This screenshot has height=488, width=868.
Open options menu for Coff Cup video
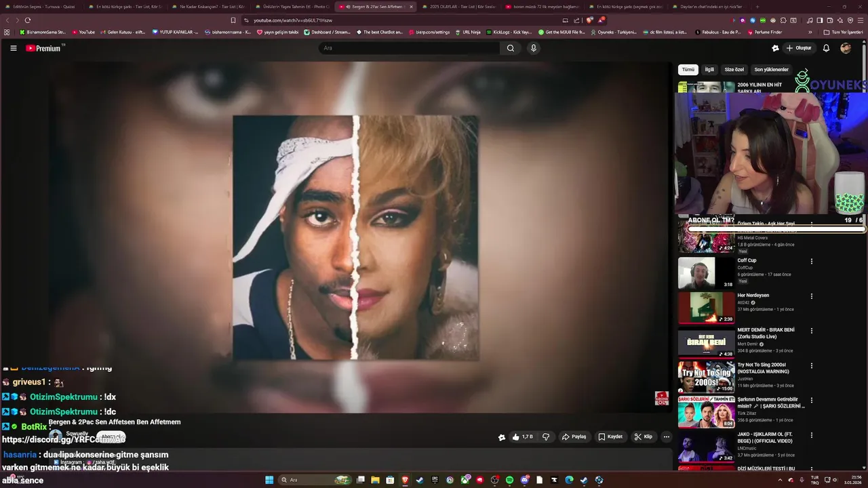tap(811, 261)
